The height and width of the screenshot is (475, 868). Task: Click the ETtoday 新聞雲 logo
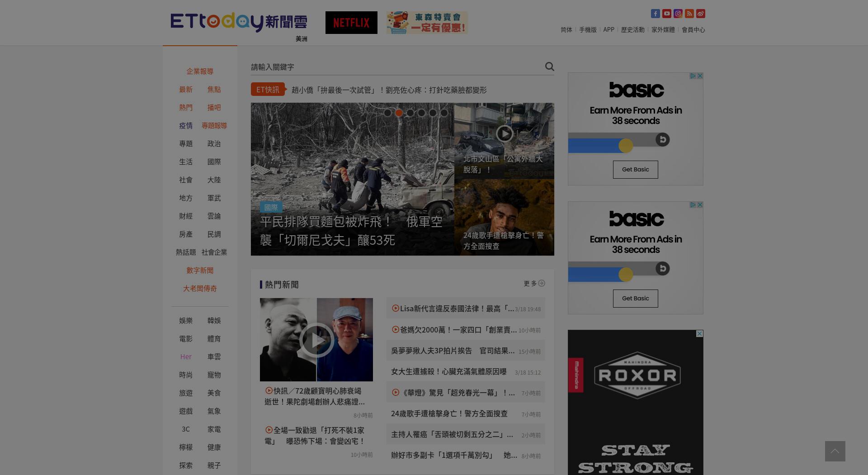[239, 22]
